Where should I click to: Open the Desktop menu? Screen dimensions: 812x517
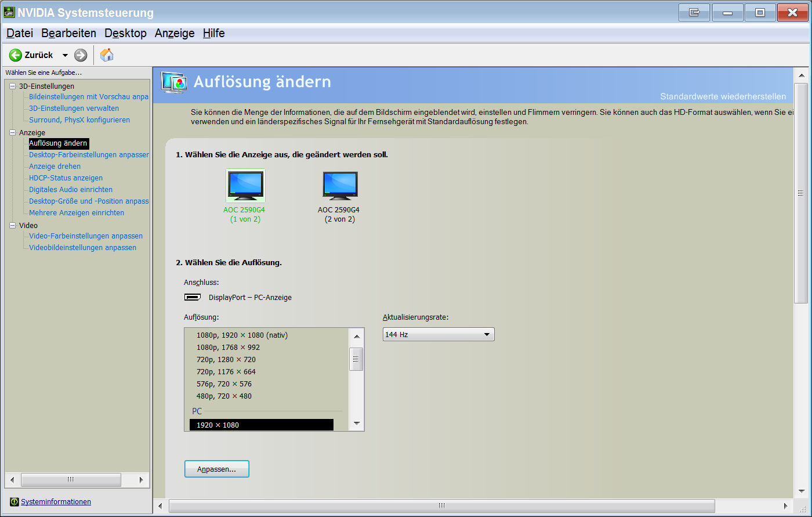pos(125,33)
